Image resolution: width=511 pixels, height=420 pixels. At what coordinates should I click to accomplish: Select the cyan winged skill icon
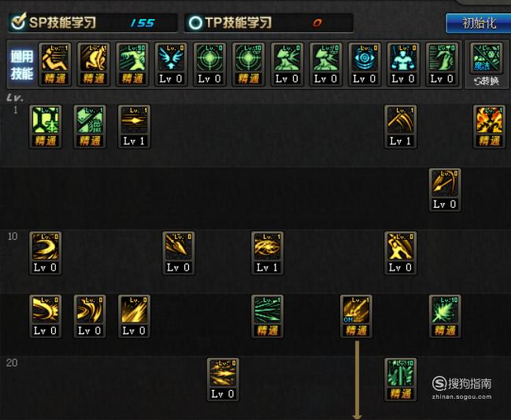171,64
